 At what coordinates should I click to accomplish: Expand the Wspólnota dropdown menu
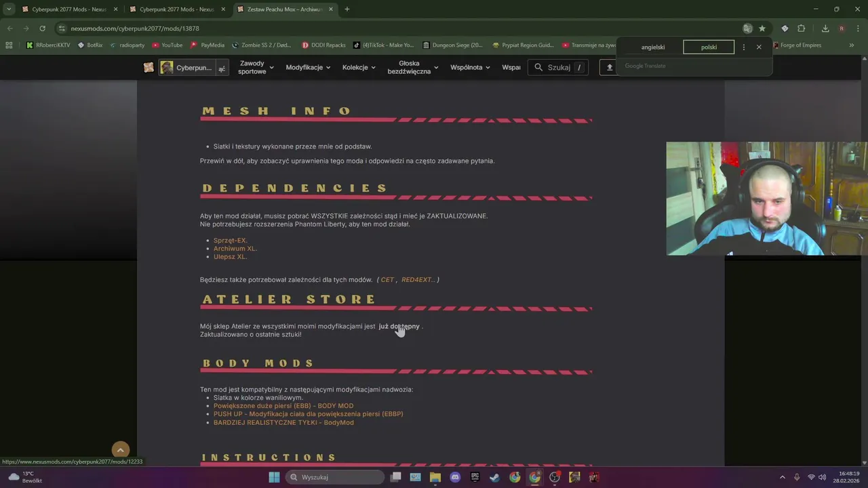[x=470, y=67]
